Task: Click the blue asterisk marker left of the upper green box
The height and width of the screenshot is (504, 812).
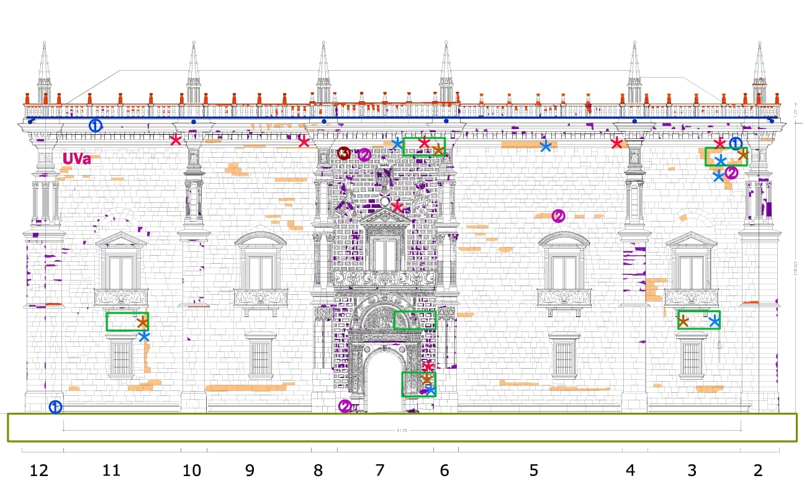Action: tap(397, 144)
